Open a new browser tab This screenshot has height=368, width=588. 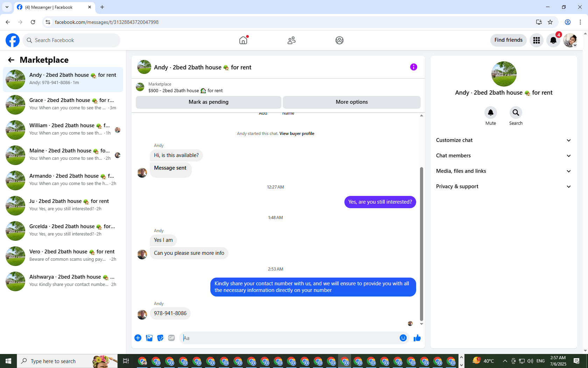tap(102, 7)
